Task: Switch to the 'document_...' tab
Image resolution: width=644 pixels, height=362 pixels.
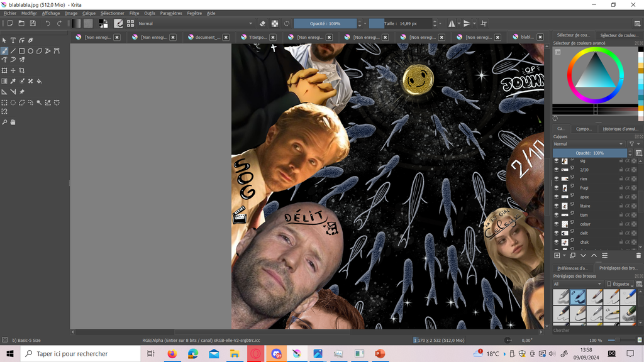Action: [207, 37]
